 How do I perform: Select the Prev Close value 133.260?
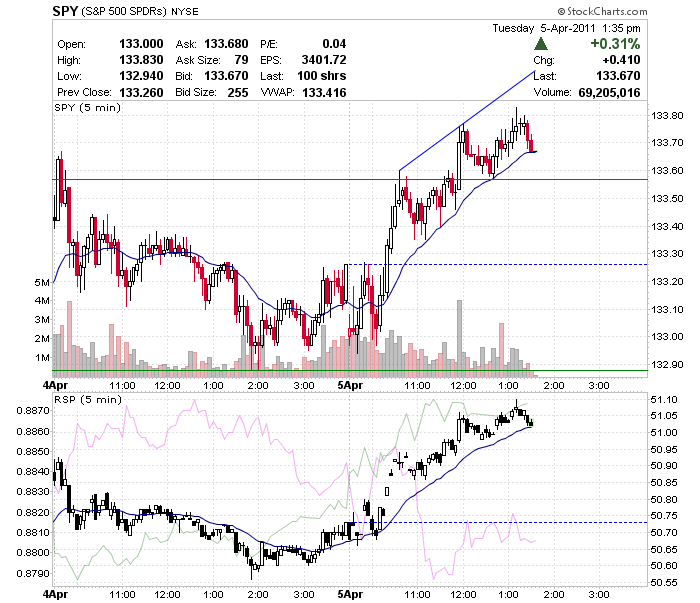(141, 92)
